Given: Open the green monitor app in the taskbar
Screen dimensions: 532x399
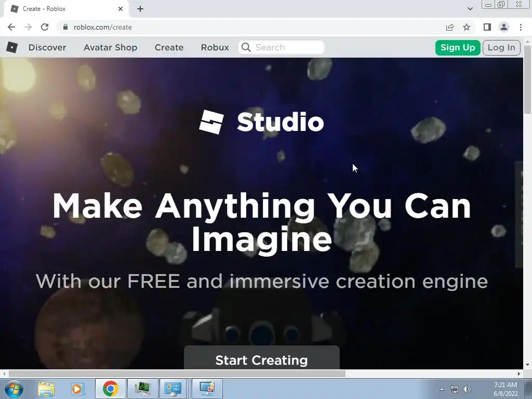Looking at the screenshot, I should coord(142,389).
